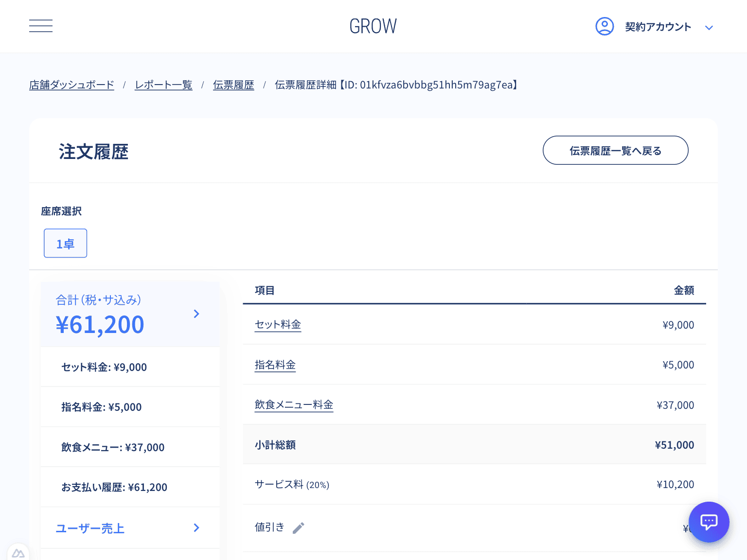Screen dimensions: 747x560
Task: Select お支払い履歴: ¥61,200 in the summary panel
Action: (x=114, y=488)
